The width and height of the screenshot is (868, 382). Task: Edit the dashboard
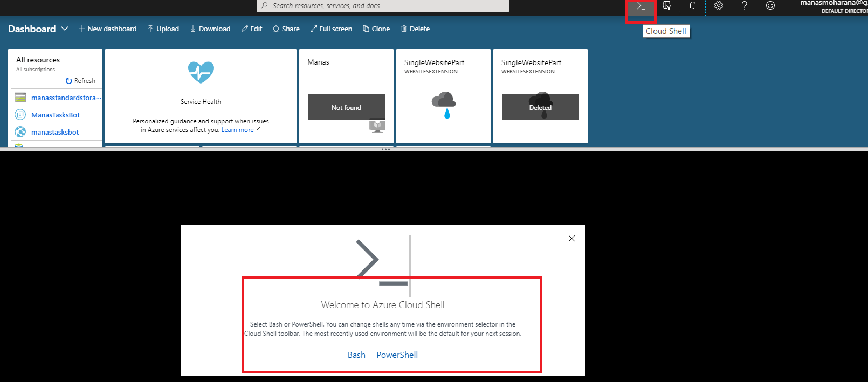coord(252,29)
